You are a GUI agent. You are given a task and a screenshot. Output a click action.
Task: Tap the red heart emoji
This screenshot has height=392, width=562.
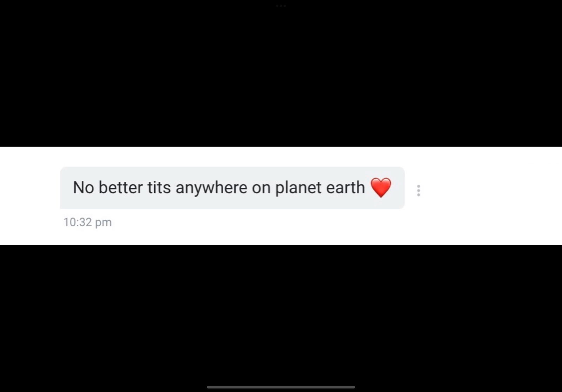(x=381, y=187)
